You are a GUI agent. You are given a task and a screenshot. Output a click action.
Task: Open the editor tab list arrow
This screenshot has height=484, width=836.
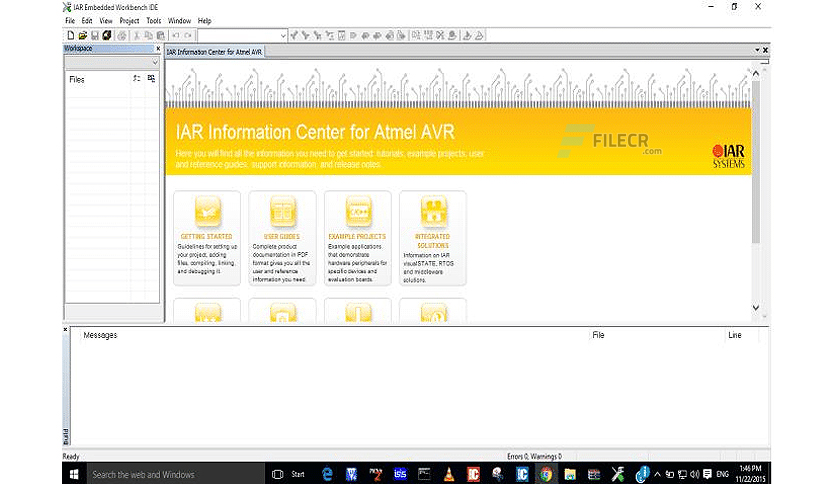757,50
